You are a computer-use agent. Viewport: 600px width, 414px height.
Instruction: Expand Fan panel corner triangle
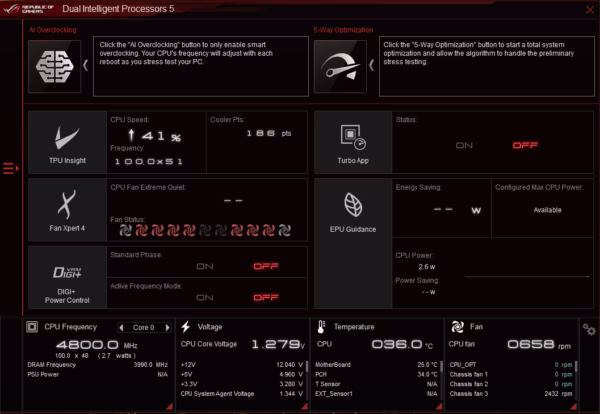point(573,406)
